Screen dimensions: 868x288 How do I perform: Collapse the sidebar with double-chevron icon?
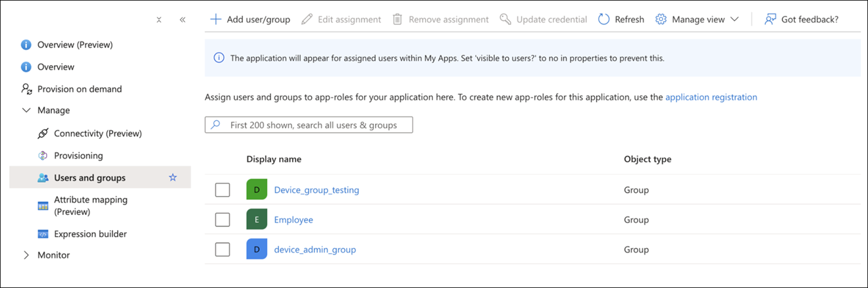(x=182, y=20)
